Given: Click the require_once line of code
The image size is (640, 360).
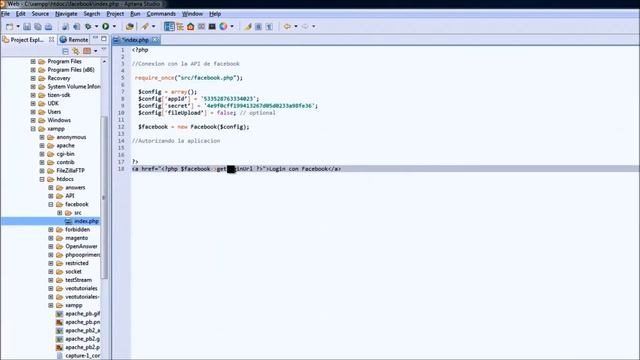Looking at the screenshot, I should point(189,78).
